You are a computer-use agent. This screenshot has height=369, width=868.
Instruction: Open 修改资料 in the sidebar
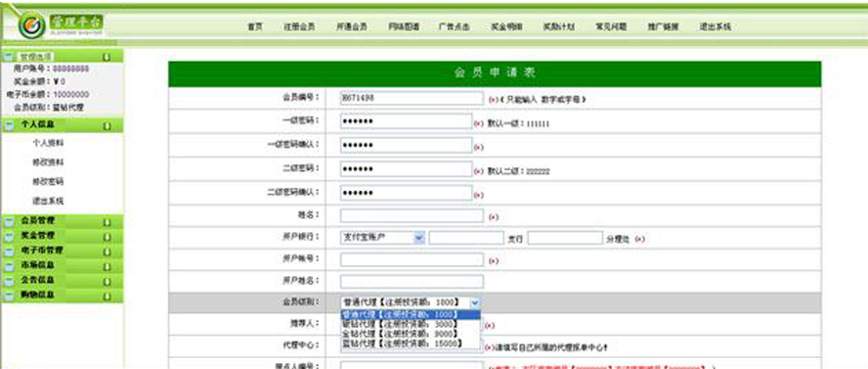pyautogui.click(x=48, y=162)
